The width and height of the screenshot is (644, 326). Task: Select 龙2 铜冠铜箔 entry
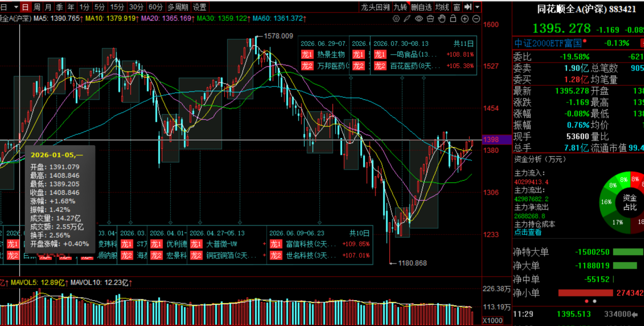tap(228, 255)
